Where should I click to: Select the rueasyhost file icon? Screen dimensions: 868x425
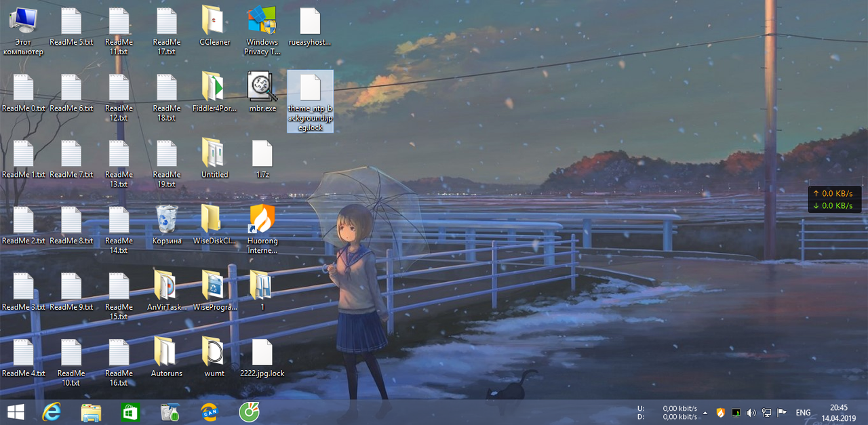[310, 27]
